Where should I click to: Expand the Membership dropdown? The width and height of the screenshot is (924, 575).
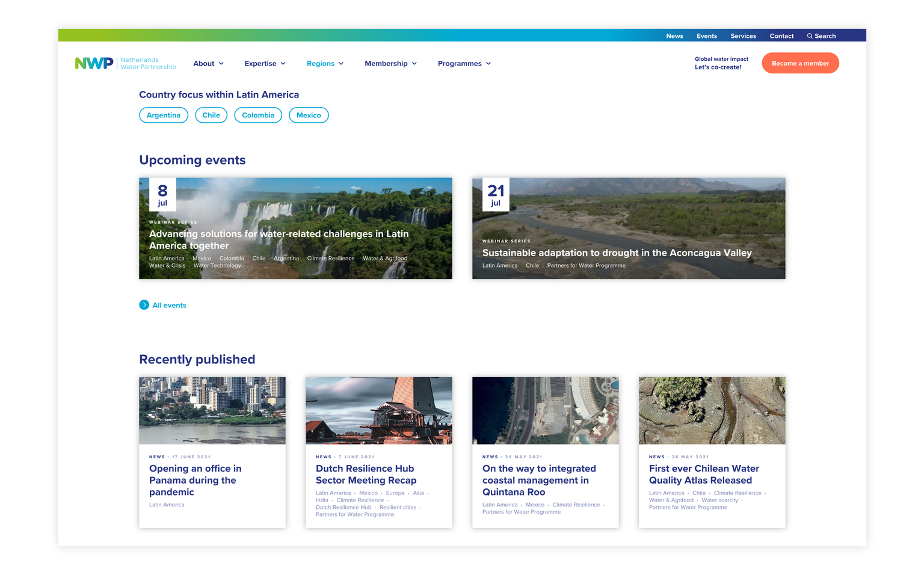click(x=390, y=63)
